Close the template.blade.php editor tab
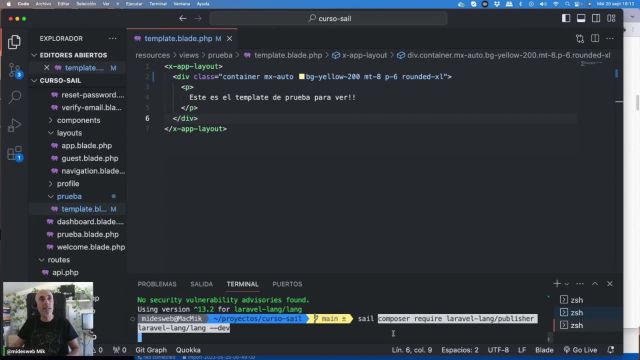This screenshot has width=640, height=360. click(x=229, y=38)
